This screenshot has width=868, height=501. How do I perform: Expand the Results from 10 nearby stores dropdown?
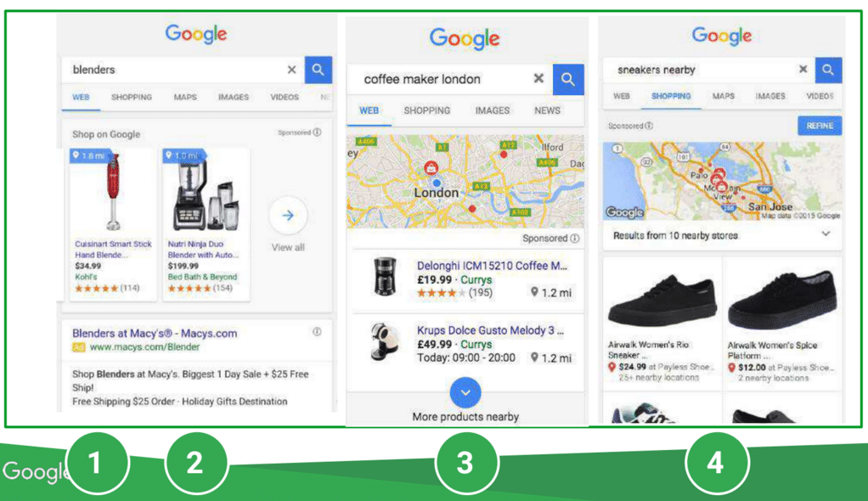826,234
